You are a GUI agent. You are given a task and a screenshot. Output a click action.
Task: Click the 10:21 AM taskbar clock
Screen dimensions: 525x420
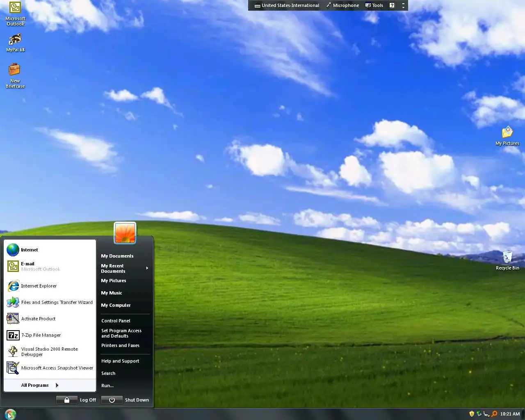510,414
